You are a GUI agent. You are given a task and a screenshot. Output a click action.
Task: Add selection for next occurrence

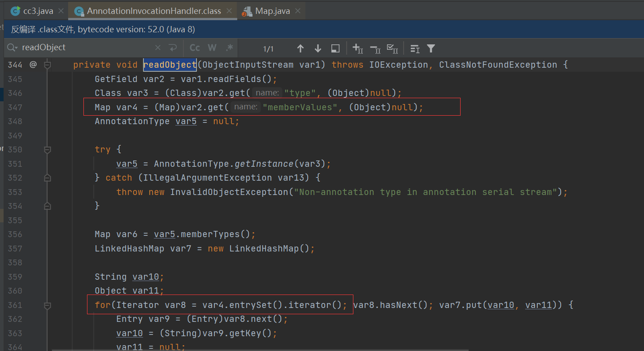coord(357,48)
